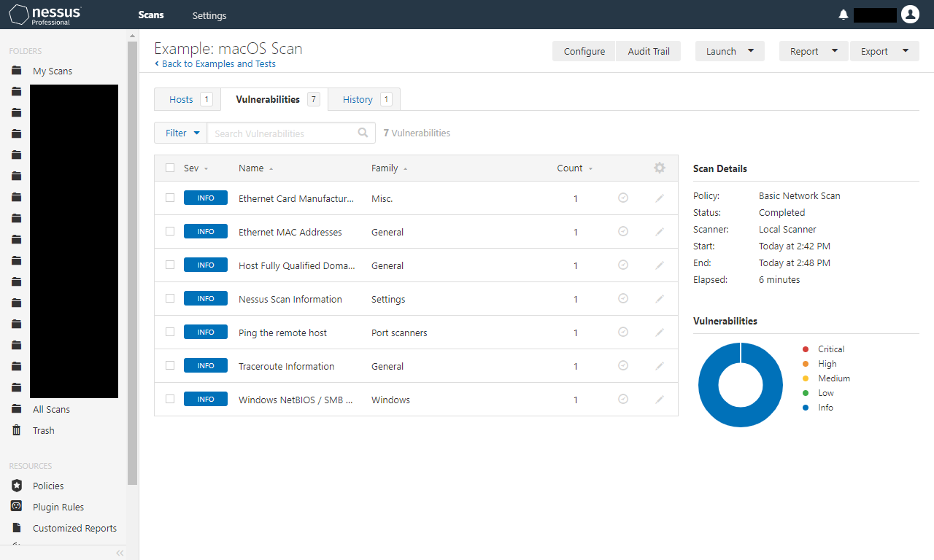This screenshot has height=560, width=934.
Task: Click the Search Vulnerabilities input field
Action: click(x=290, y=133)
